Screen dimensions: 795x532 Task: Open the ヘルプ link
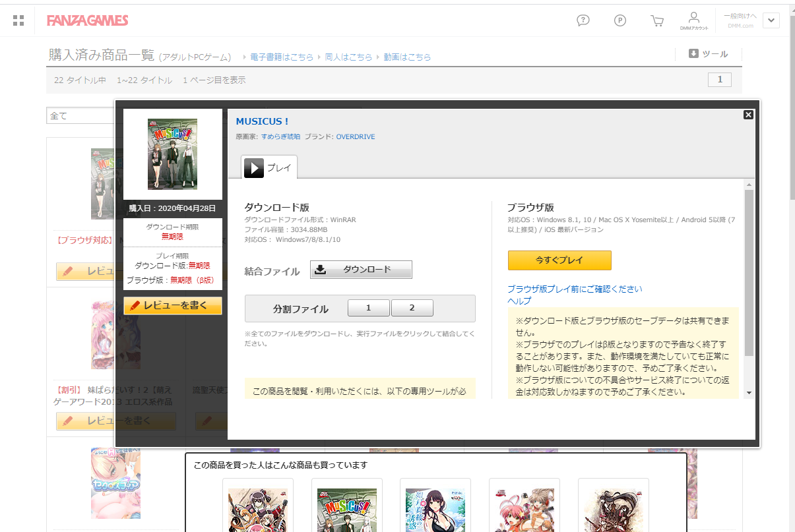tap(519, 301)
